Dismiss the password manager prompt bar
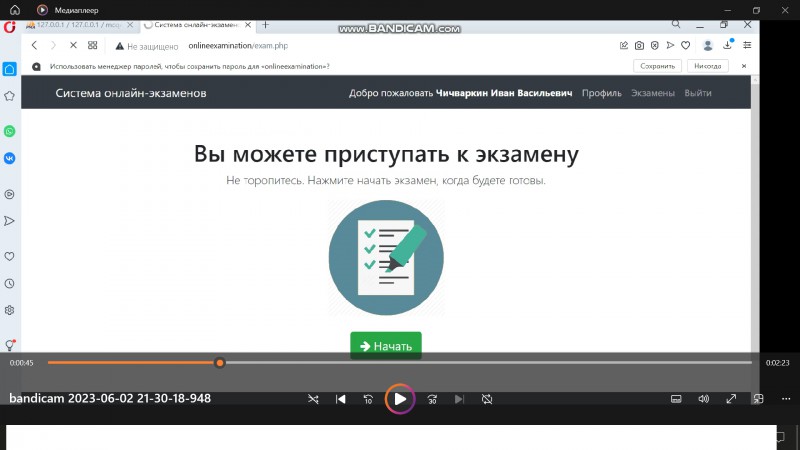This screenshot has height=450, width=800. (x=744, y=66)
